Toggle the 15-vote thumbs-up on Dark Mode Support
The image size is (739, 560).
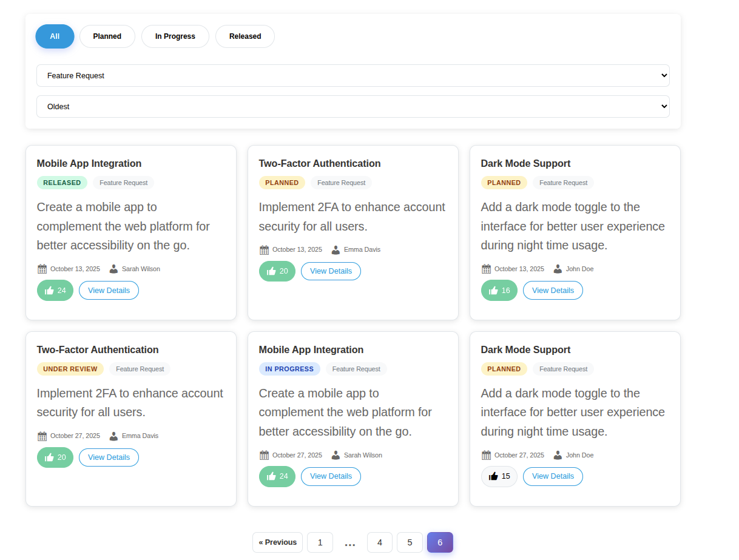tap(499, 476)
